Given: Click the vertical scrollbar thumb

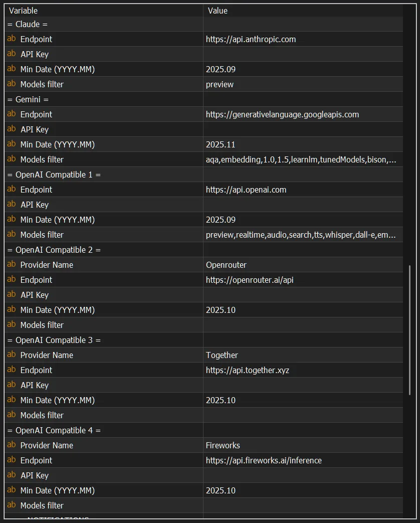Looking at the screenshot, I should coord(409,330).
